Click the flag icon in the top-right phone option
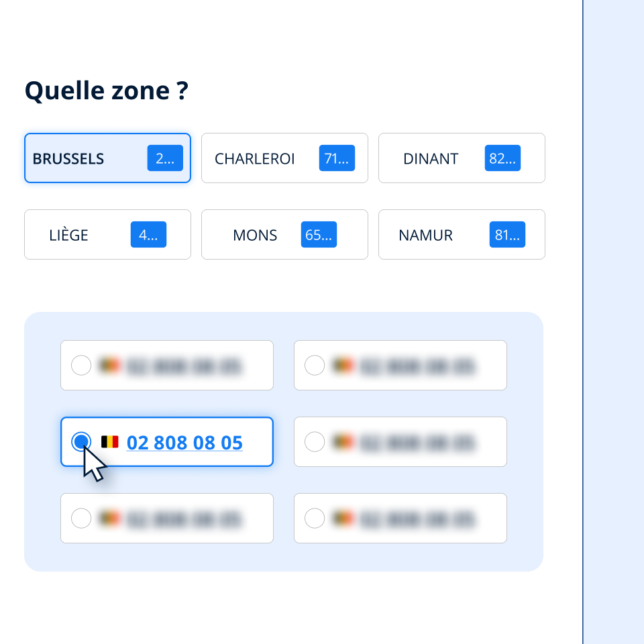Screen dimensions: 644x644 pyautogui.click(x=342, y=365)
